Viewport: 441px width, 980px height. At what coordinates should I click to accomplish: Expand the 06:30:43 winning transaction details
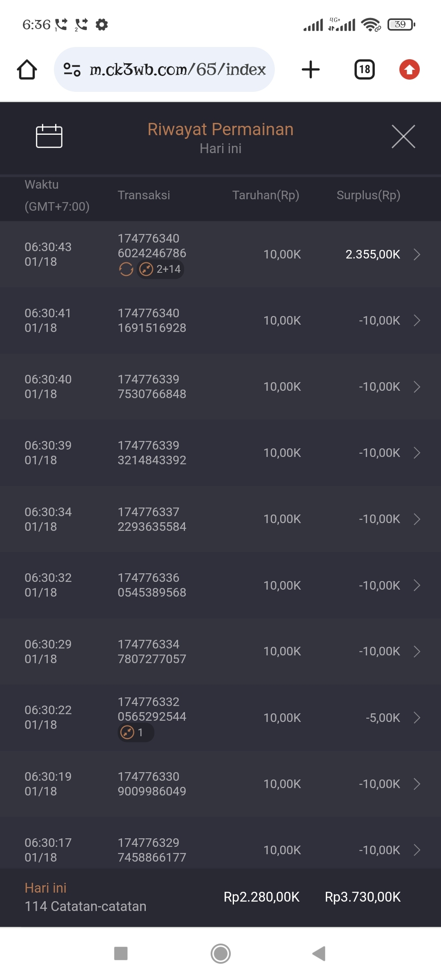pos(417,254)
